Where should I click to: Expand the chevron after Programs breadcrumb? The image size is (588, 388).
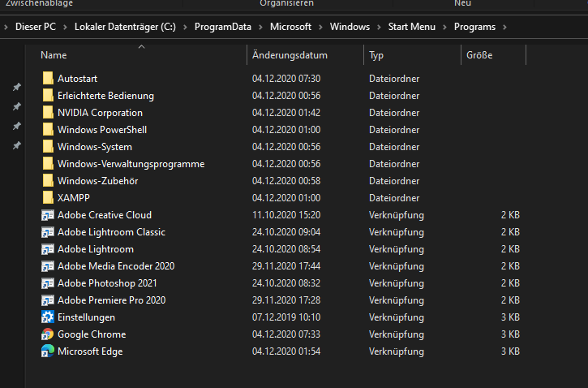click(x=504, y=27)
